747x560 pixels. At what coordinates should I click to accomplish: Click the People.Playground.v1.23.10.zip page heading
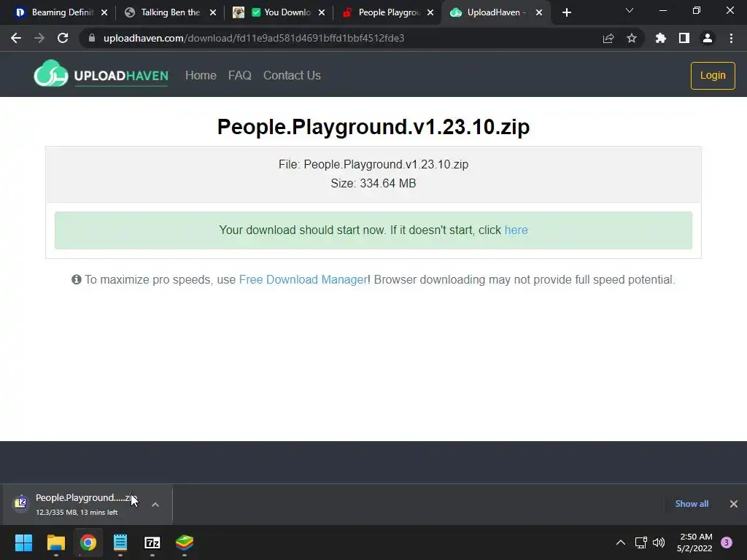coord(373,127)
